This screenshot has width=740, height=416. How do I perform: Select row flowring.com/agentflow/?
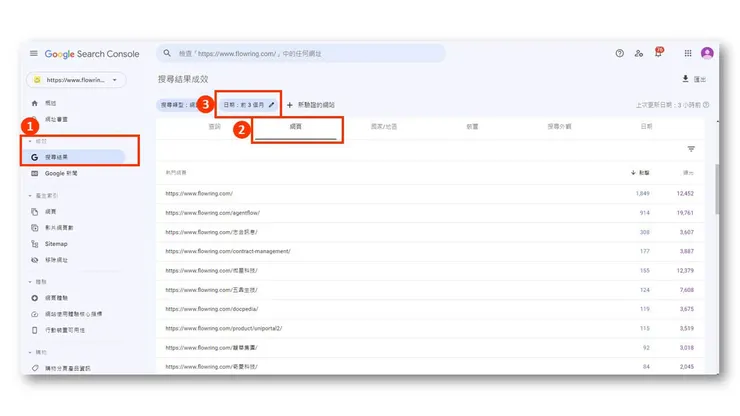(429, 213)
